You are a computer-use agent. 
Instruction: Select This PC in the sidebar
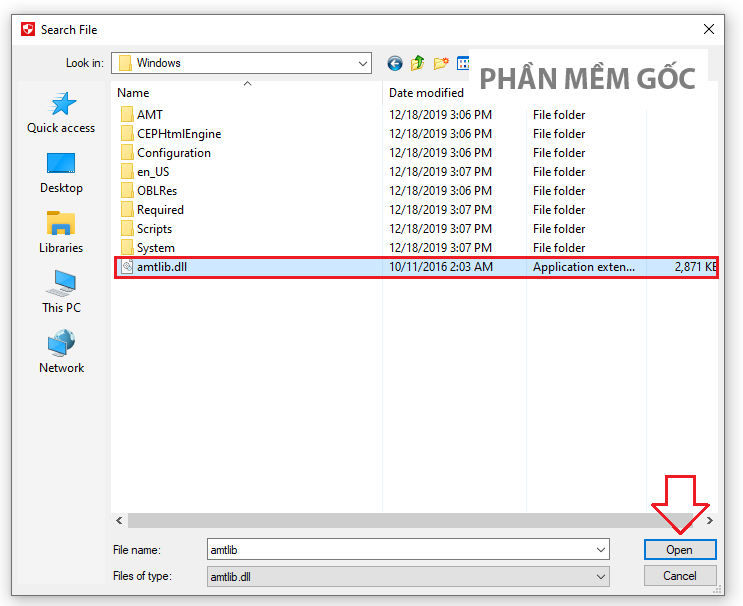[61, 292]
